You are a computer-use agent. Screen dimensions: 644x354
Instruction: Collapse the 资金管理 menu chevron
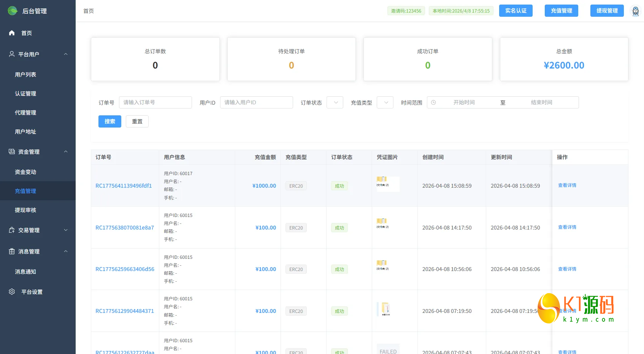tap(66, 151)
